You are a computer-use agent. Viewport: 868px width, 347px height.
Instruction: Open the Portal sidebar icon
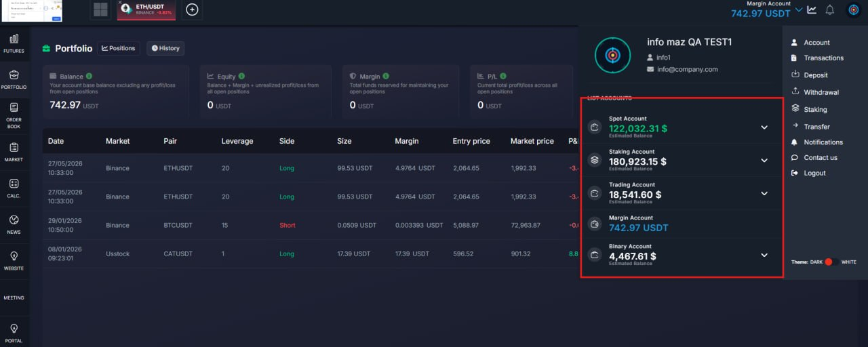tap(14, 333)
